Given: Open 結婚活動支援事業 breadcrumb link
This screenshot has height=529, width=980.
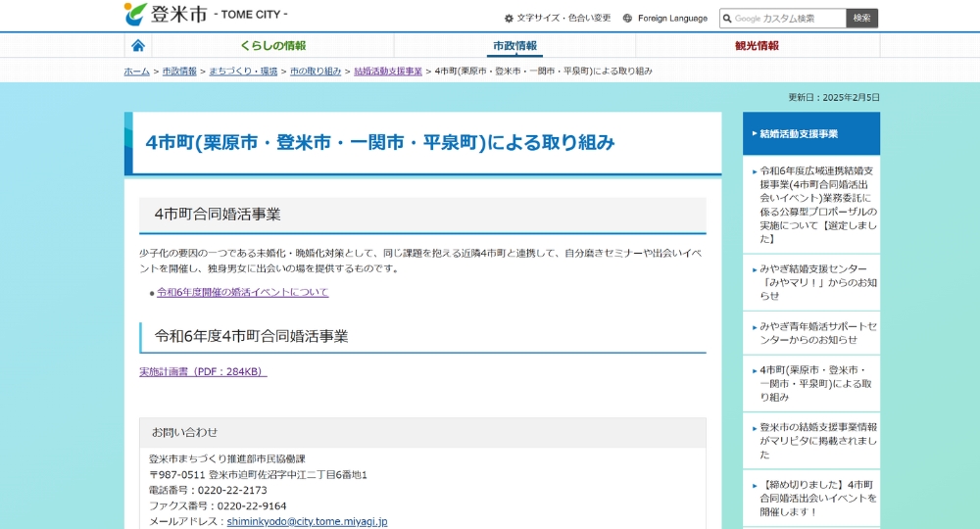Looking at the screenshot, I should point(388,72).
